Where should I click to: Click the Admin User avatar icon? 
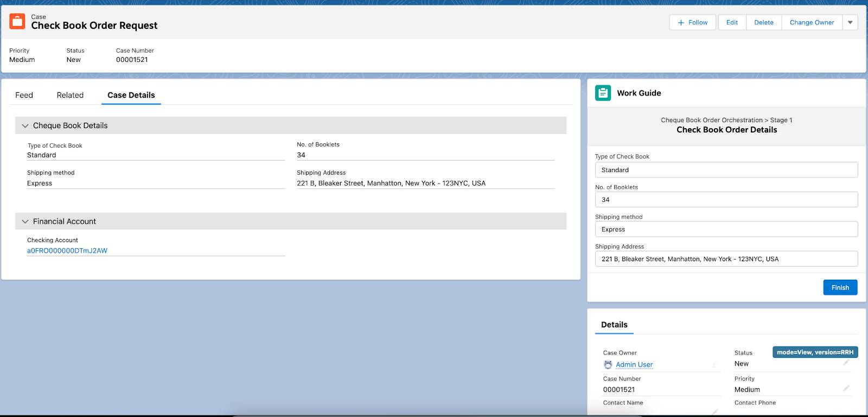[x=608, y=365]
